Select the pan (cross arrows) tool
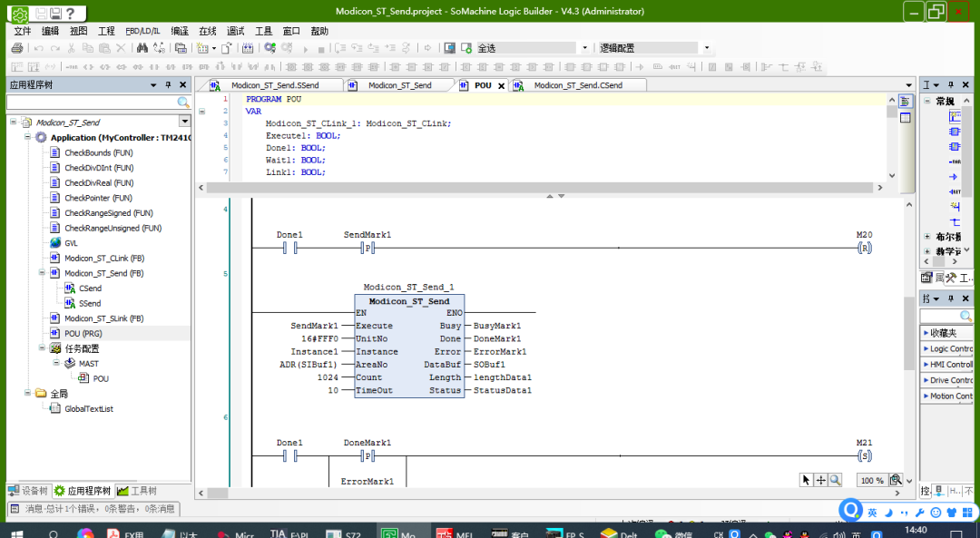This screenshot has height=538, width=980. tap(820, 480)
